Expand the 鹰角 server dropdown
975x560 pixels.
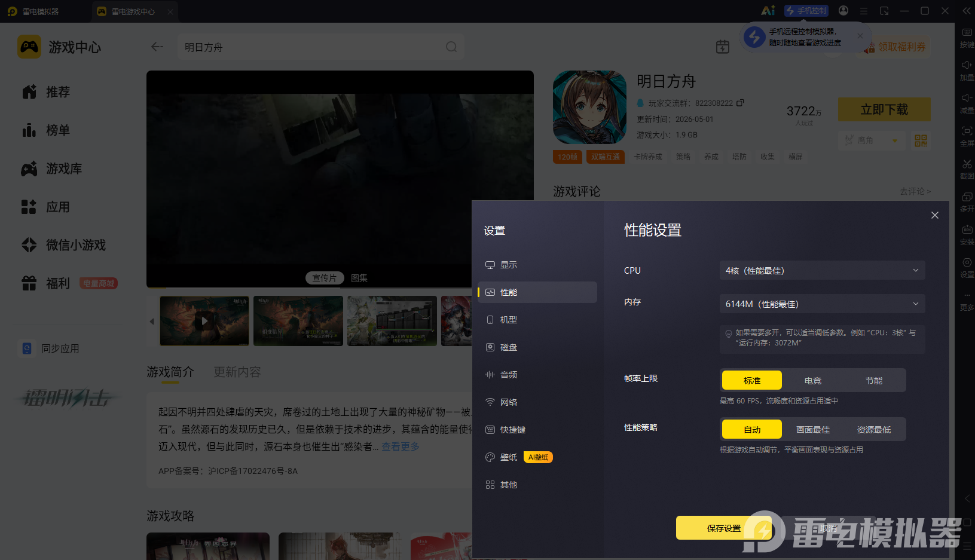(871, 140)
